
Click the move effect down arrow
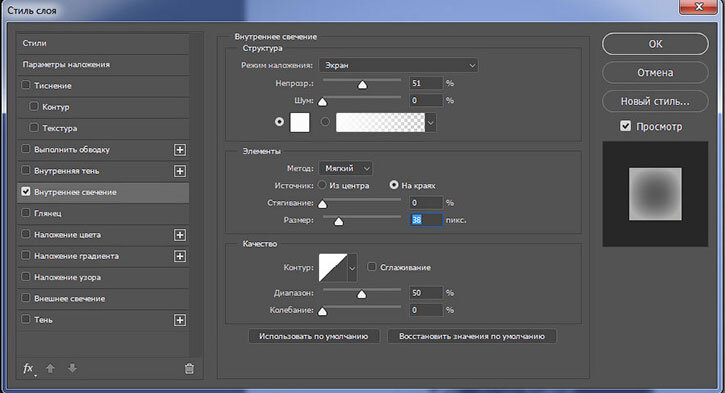[72, 368]
